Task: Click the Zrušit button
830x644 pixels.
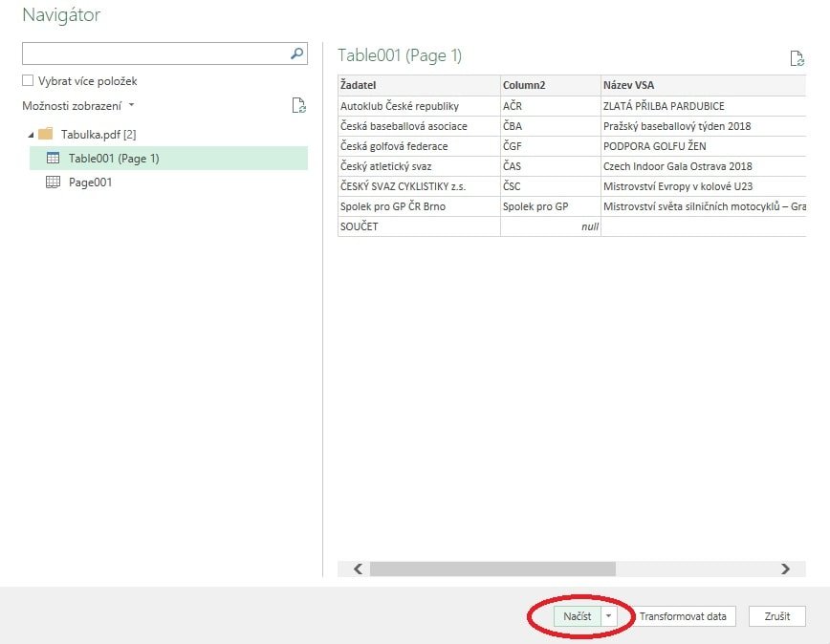Action: pyautogui.click(x=777, y=616)
